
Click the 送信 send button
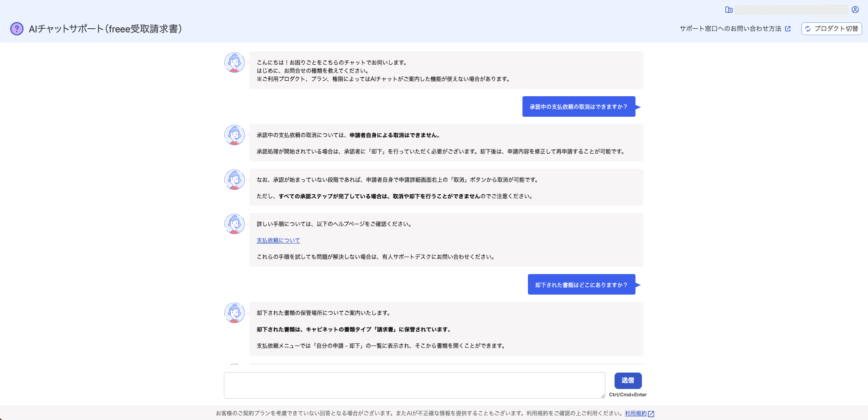tap(628, 380)
